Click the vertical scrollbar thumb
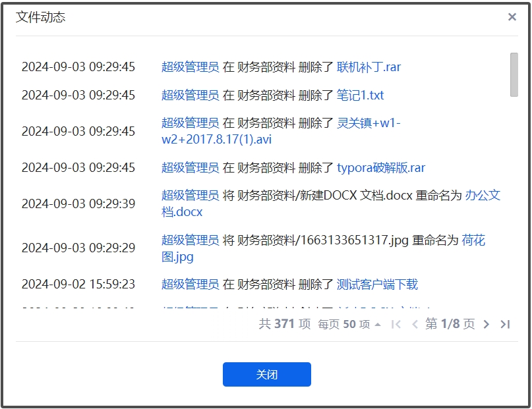Screen dimensions: 532x409 coord(514,74)
